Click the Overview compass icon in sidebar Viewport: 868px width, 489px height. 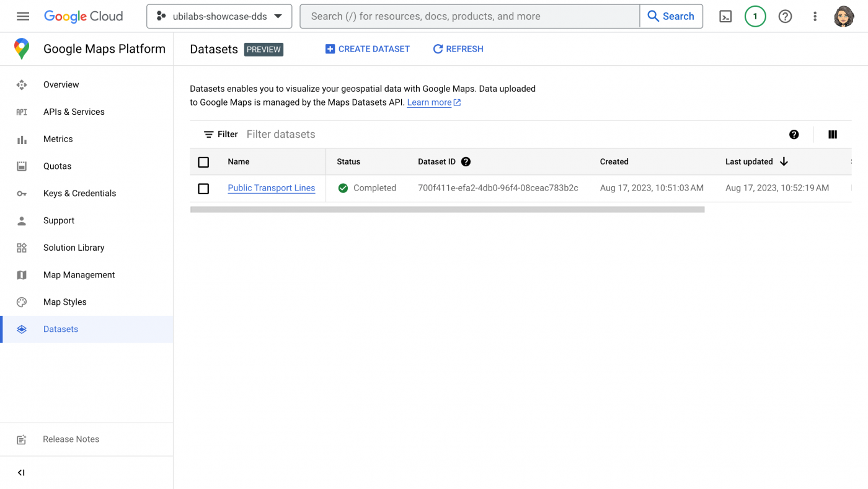pyautogui.click(x=22, y=84)
